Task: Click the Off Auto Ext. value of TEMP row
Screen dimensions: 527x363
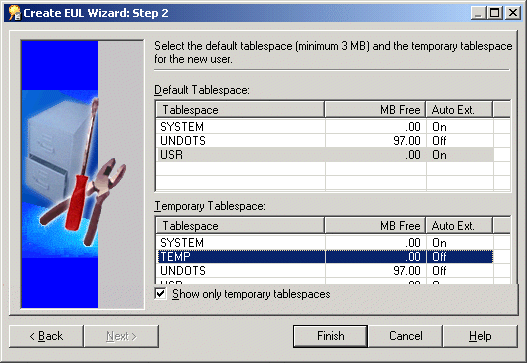Action: pyautogui.click(x=439, y=257)
